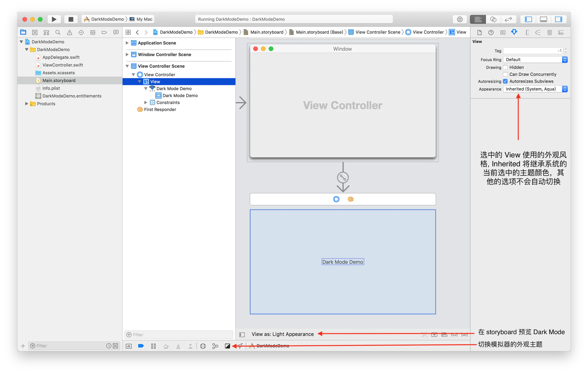Toggle the Hidden checkbox
This screenshot has width=588, height=374.
pos(506,67)
